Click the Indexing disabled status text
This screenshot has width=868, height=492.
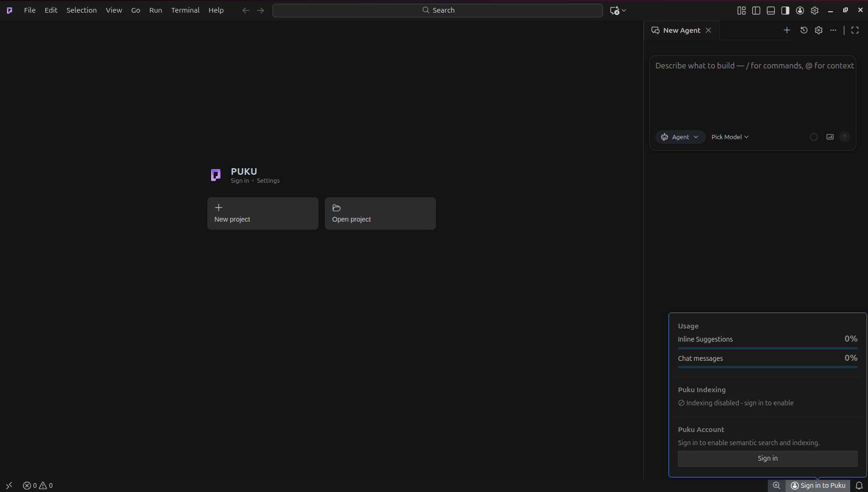[740, 403]
